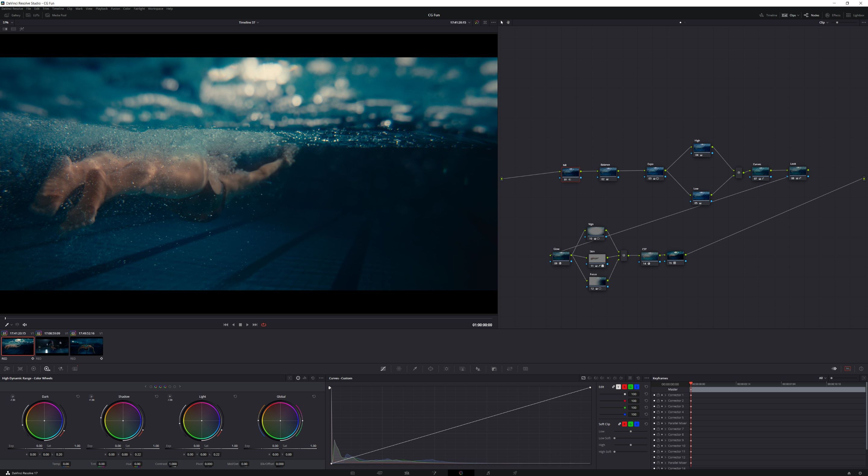This screenshot has height=476, width=868.
Task: Toggle the Nodes panel button
Action: click(x=811, y=15)
